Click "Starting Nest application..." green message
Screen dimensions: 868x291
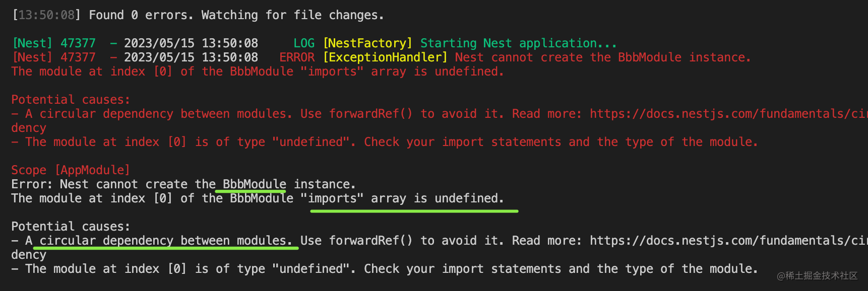(518, 43)
